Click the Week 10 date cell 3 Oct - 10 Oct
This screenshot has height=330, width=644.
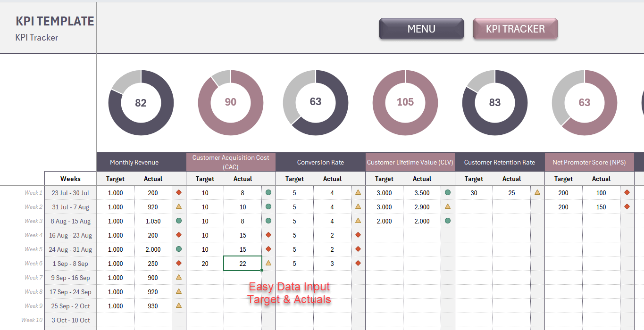point(70,320)
